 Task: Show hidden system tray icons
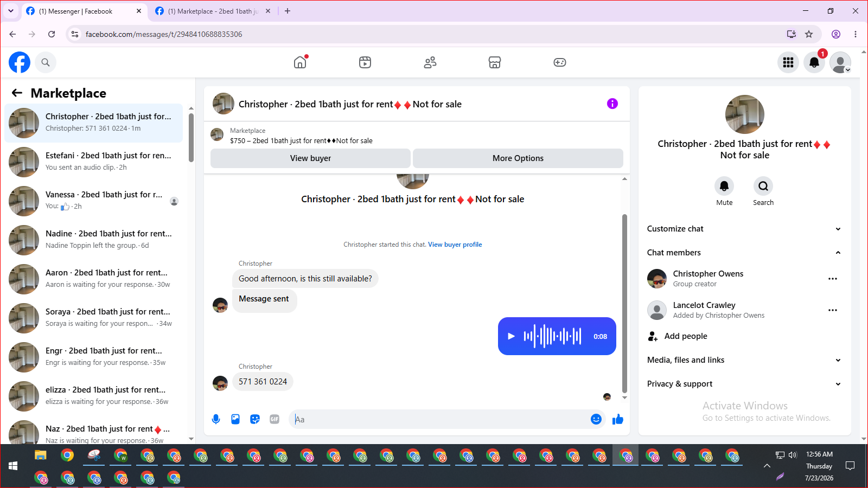767,466
